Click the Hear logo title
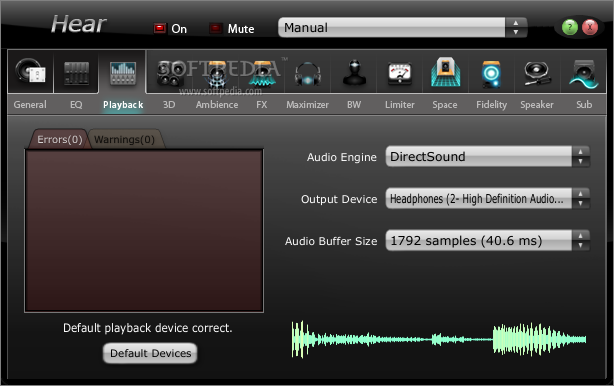Viewport: 614px width, 386px height. [x=78, y=24]
